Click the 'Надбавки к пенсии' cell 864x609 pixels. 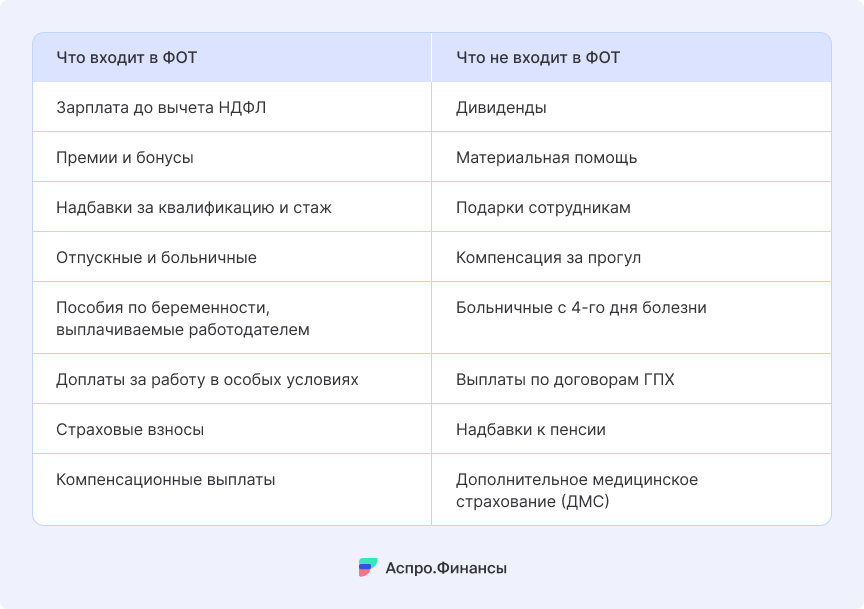pyautogui.click(x=631, y=429)
